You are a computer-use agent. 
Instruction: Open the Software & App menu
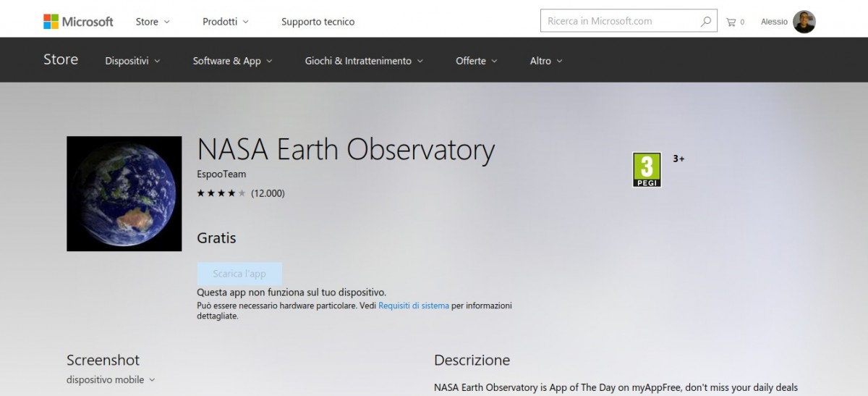[232, 61]
